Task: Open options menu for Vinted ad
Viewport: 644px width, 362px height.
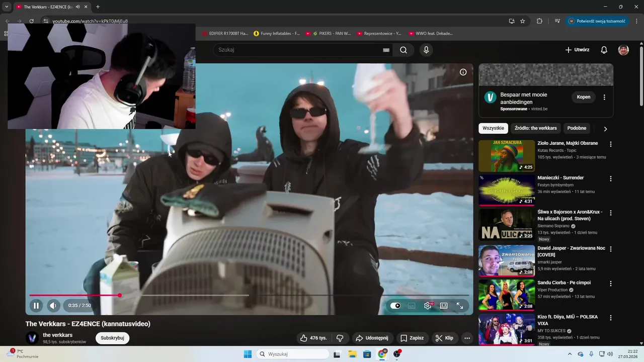Action: (604, 97)
